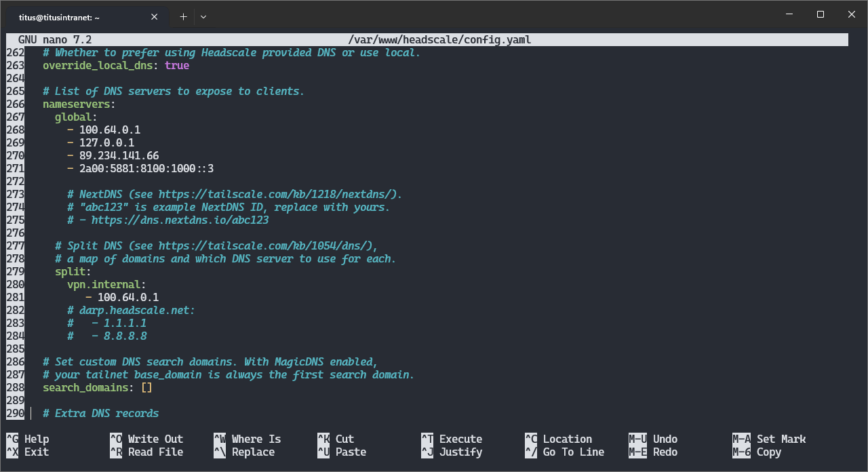
Task: Place cursor on search_domains empty brackets
Action: (146, 388)
